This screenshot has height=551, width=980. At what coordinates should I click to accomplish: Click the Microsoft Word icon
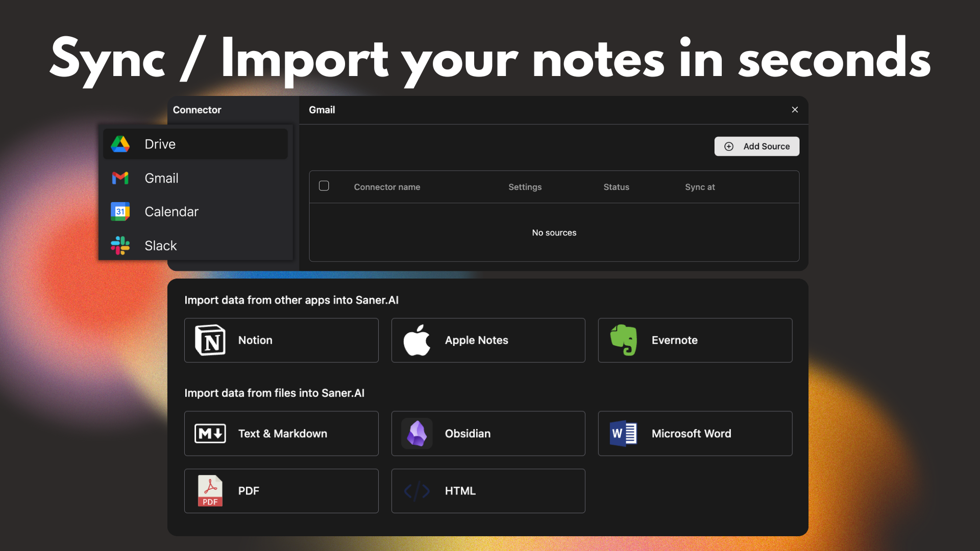point(624,434)
